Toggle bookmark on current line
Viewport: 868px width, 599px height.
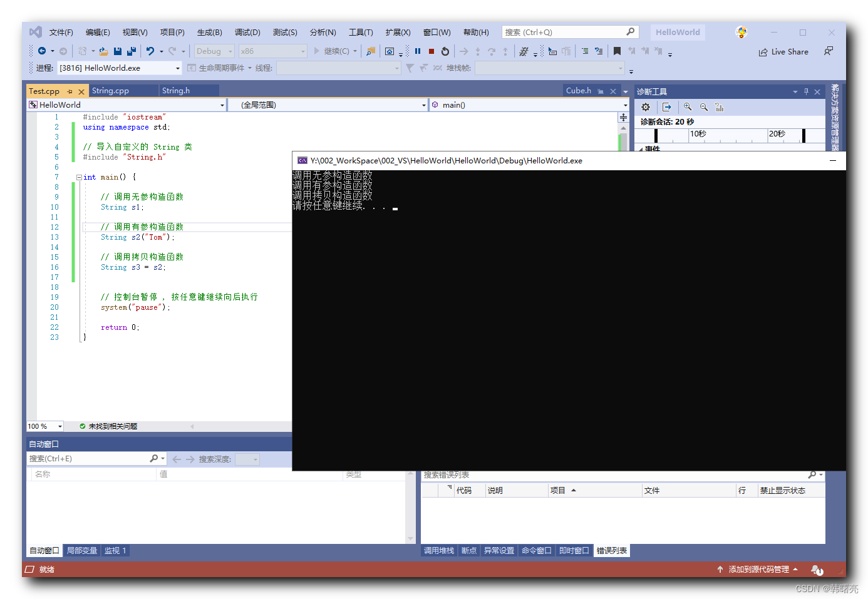pos(617,51)
